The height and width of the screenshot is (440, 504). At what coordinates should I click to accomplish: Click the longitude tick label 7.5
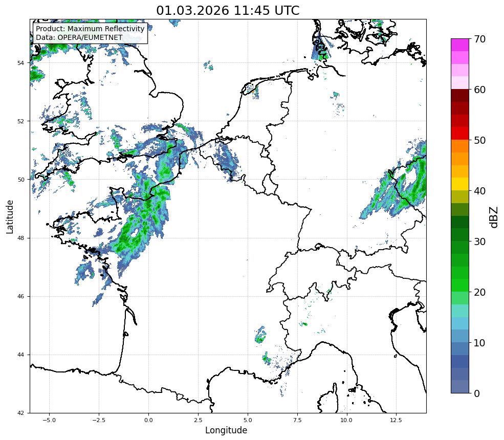click(297, 420)
